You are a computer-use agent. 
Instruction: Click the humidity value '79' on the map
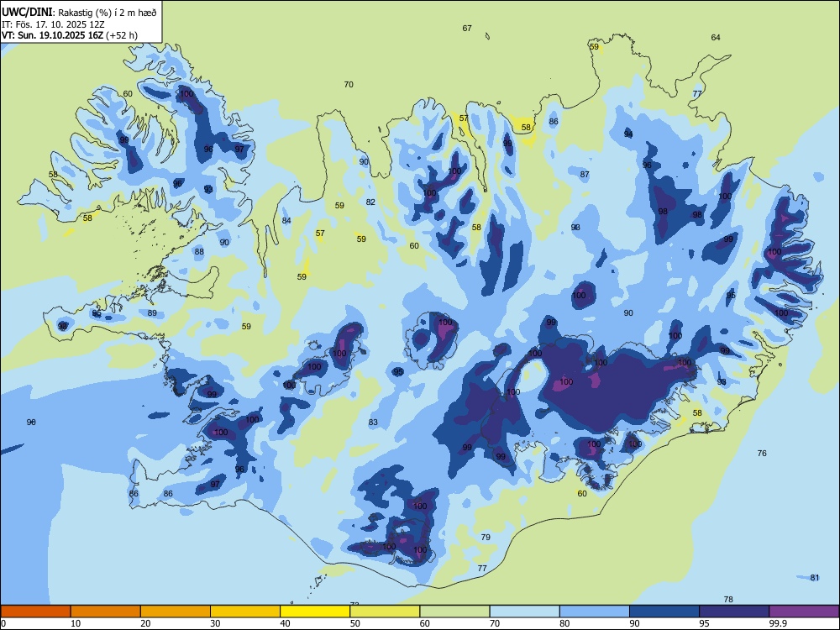[x=486, y=538]
